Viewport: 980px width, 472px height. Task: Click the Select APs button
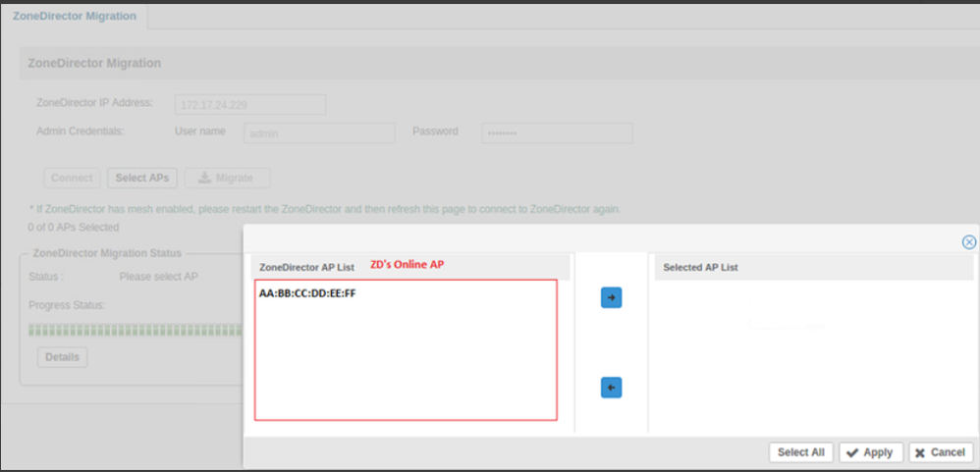click(142, 178)
